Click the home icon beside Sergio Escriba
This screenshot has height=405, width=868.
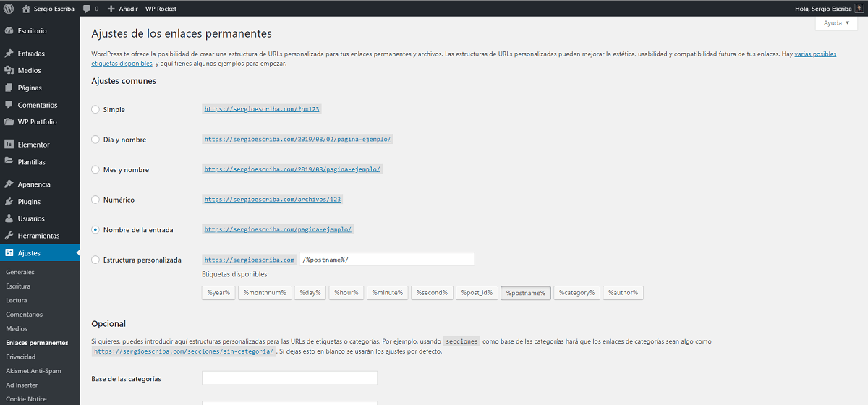pos(26,9)
